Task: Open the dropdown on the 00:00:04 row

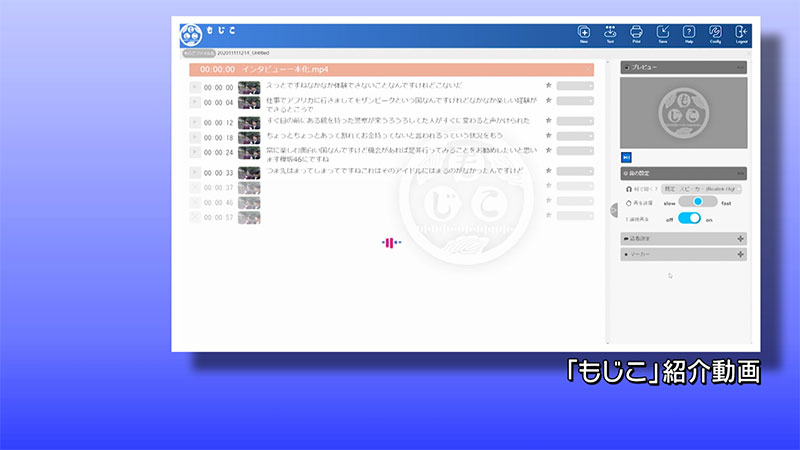Action: click(x=575, y=102)
